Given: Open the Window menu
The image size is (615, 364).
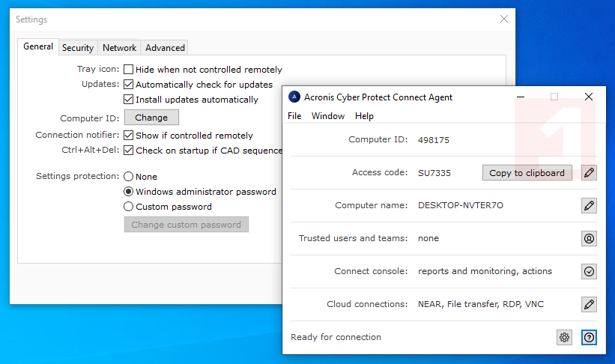Looking at the screenshot, I should point(328,116).
